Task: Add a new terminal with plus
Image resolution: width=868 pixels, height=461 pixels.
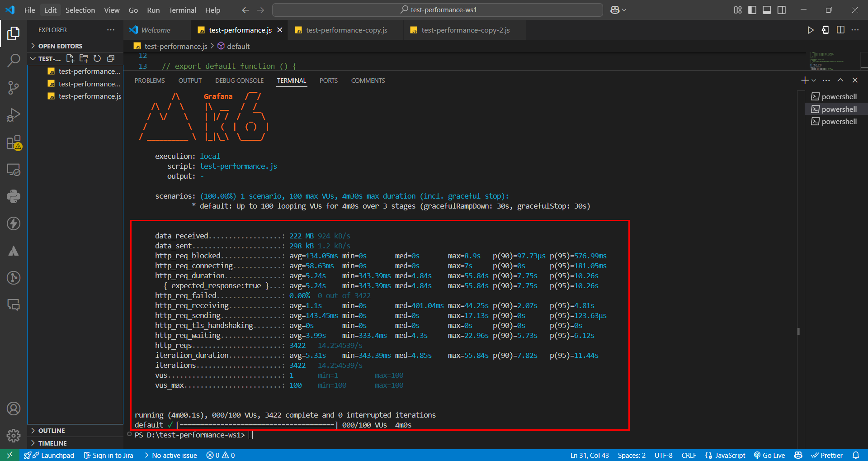Action: [x=805, y=80]
